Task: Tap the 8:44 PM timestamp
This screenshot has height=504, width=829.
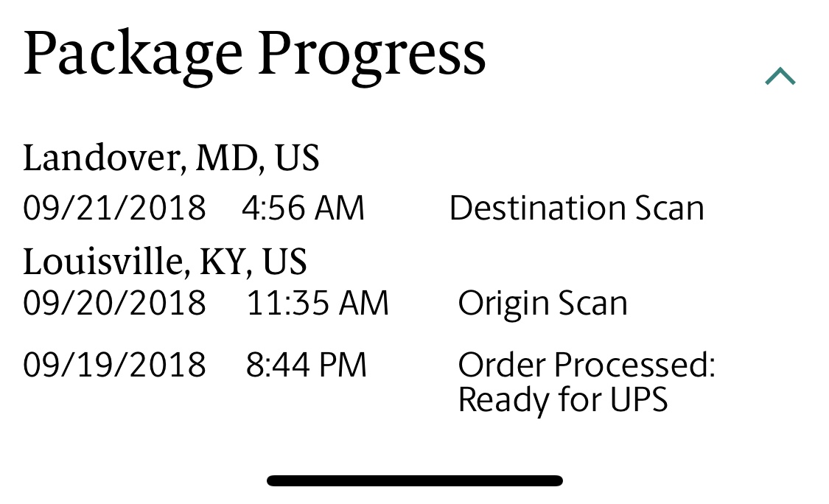Action: (x=306, y=365)
